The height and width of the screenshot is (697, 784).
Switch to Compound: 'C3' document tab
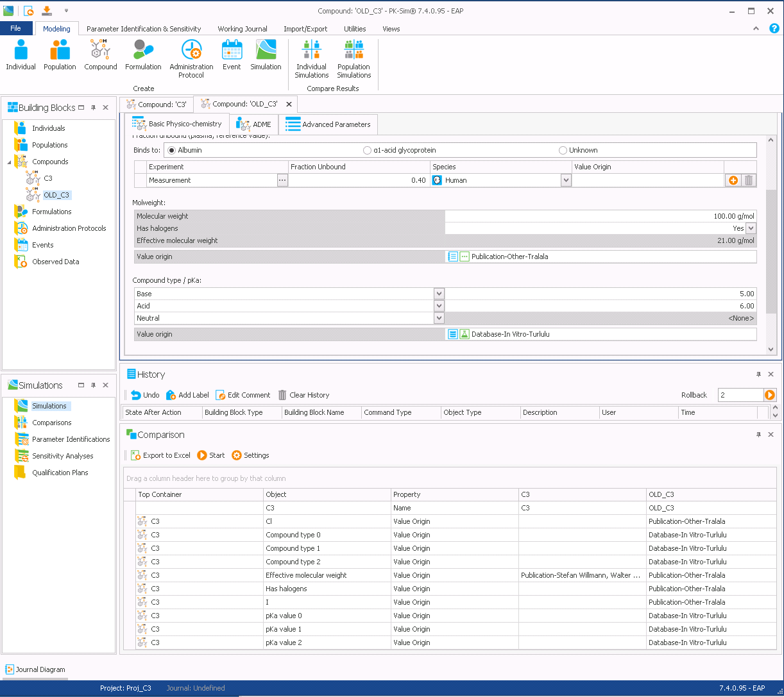point(157,104)
